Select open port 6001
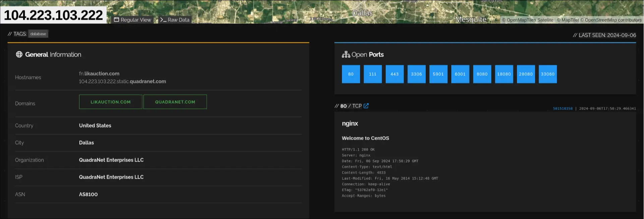 460,74
